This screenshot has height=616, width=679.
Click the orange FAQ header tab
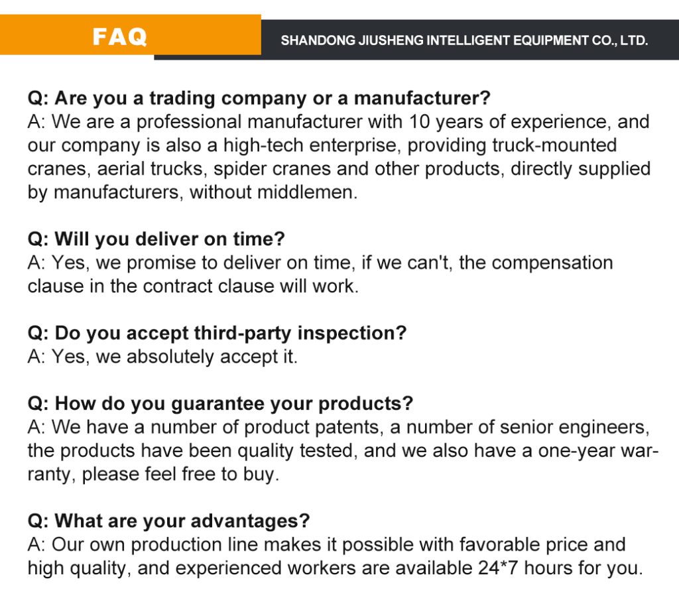[120, 36]
